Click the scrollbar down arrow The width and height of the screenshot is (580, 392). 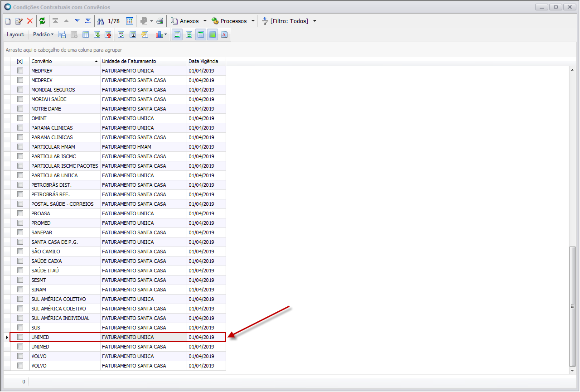[573, 370]
